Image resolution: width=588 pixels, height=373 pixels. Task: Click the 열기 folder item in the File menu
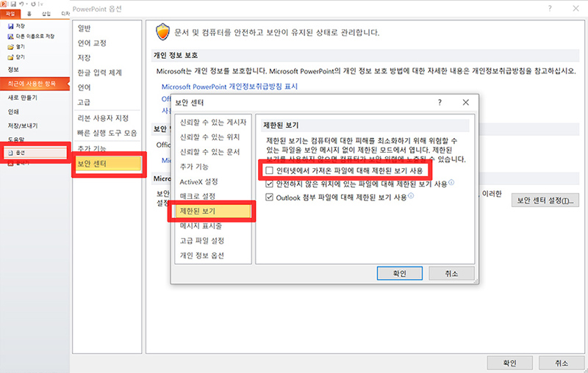[16, 47]
